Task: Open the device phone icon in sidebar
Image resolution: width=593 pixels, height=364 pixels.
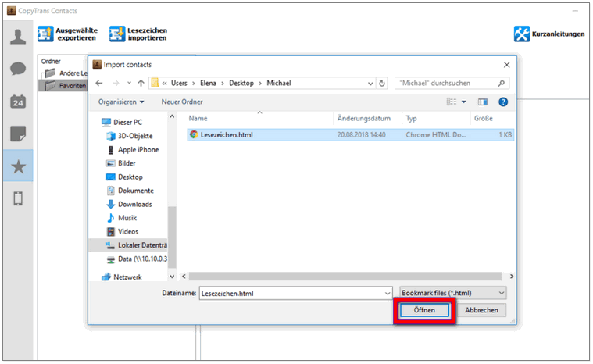Action: 18,198
